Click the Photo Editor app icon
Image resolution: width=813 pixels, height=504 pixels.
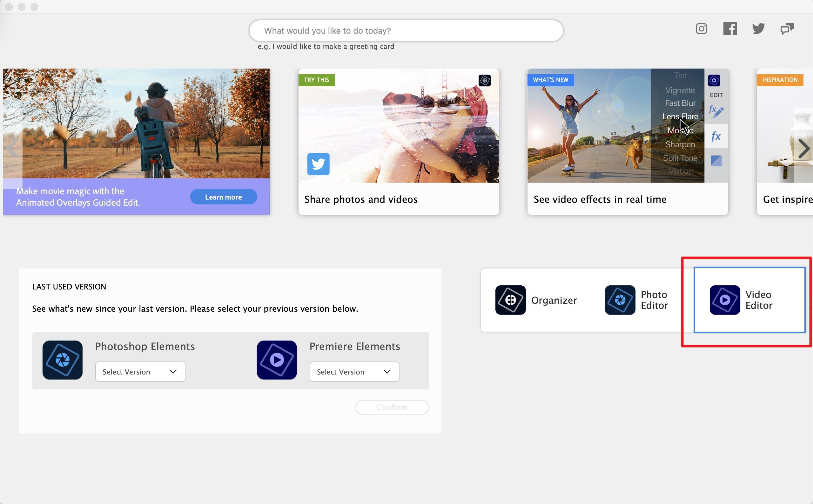(x=620, y=300)
